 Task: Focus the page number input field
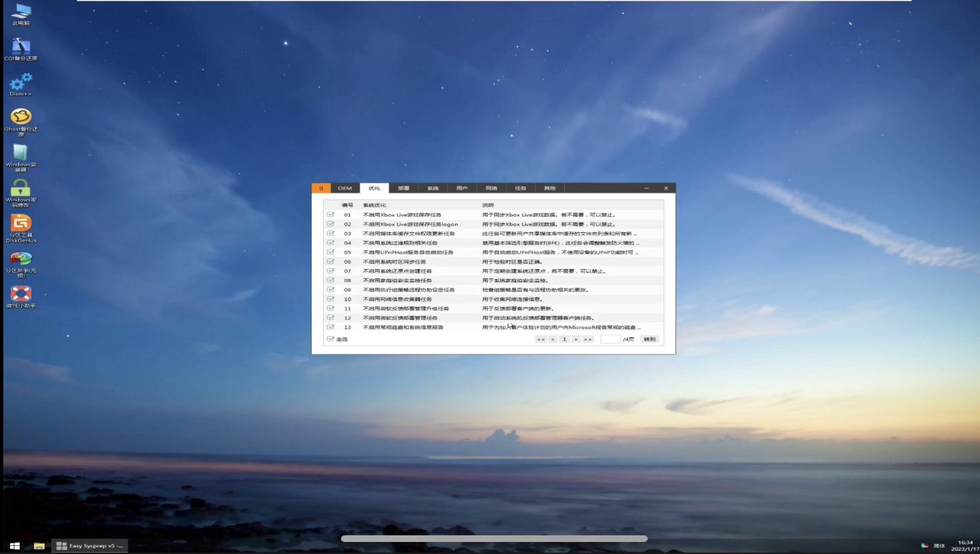tap(610, 339)
